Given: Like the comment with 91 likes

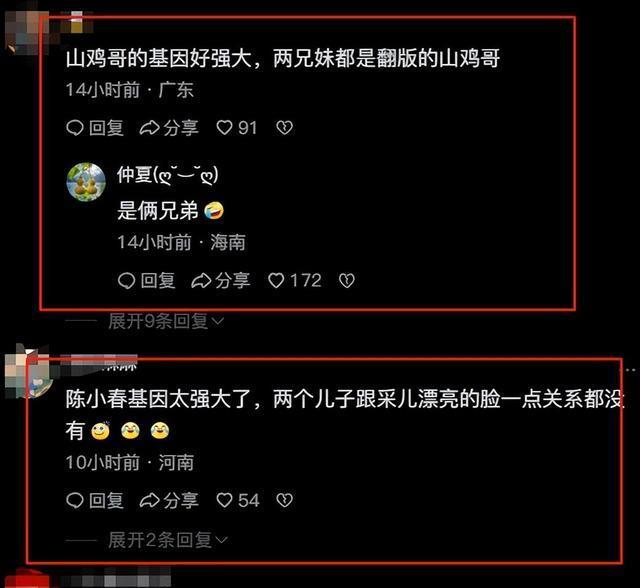Looking at the screenshot, I should (x=236, y=128).
